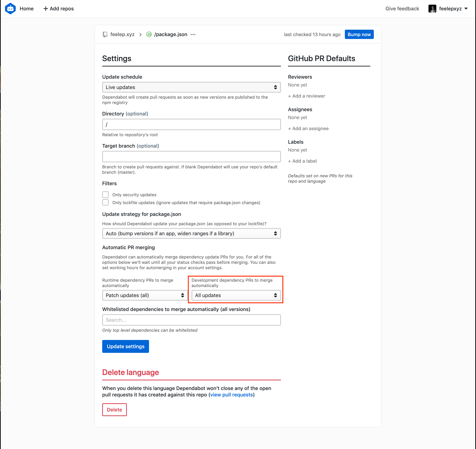Go to Home in top navigation
Screen dimensions: 476x449
click(27, 9)
